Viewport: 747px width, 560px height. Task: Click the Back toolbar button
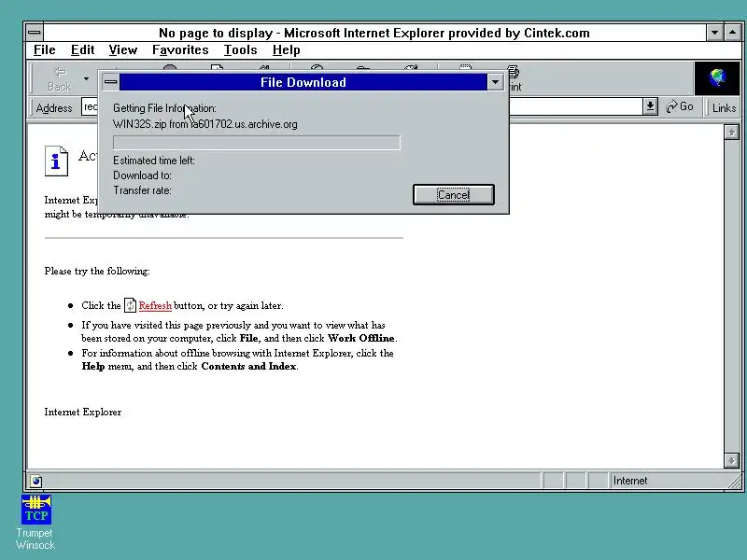coord(60,79)
